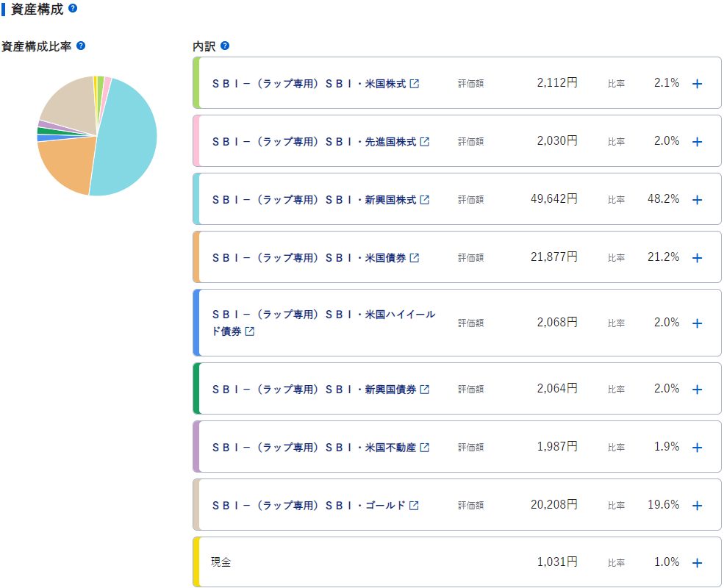This screenshot has height=588, width=724.
Task: Open the SBI・米国不動産 fund link
Action: [x=314, y=447]
